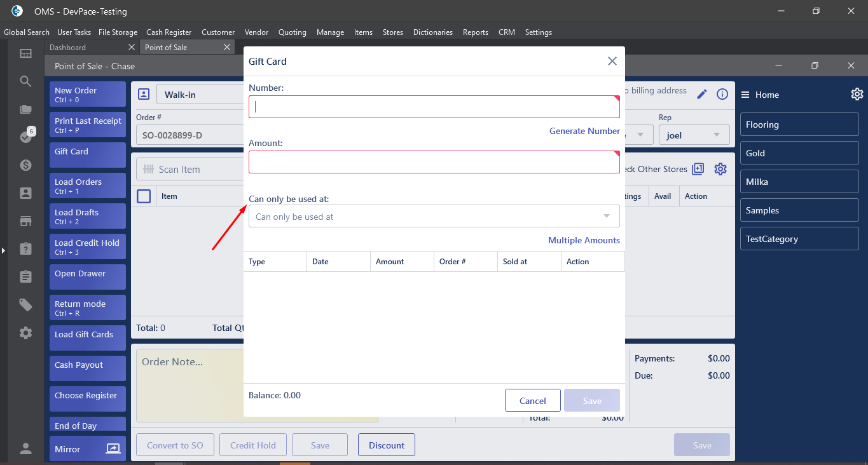
Task: Click the hamburger menu icon beside Home
Action: (x=745, y=95)
